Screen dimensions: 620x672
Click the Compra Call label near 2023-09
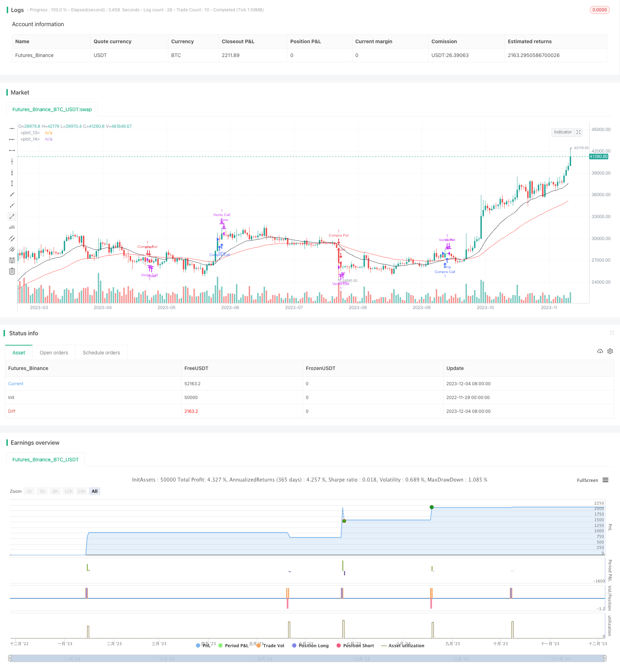(445, 272)
